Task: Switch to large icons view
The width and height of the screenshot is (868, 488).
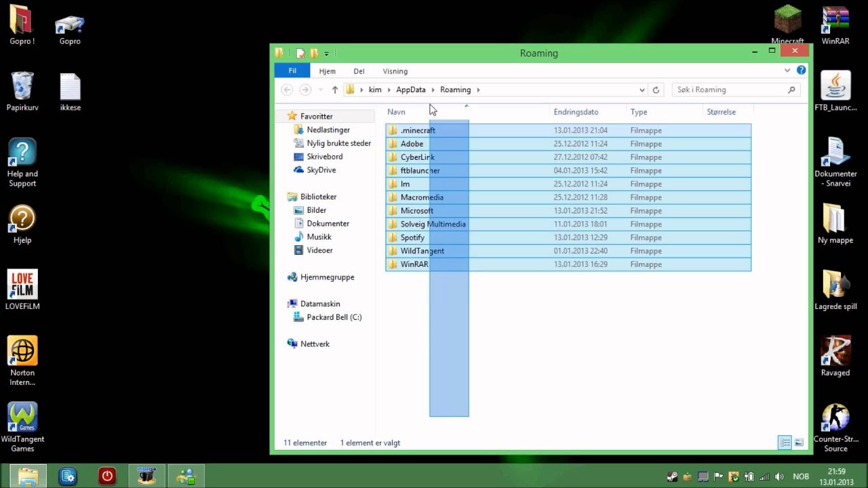Action: click(x=799, y=443)
